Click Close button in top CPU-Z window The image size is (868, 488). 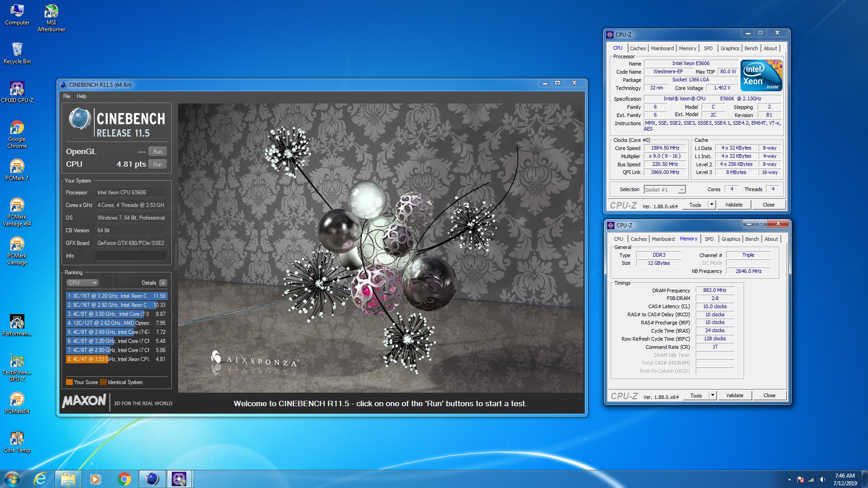click(x=769, y=205)
